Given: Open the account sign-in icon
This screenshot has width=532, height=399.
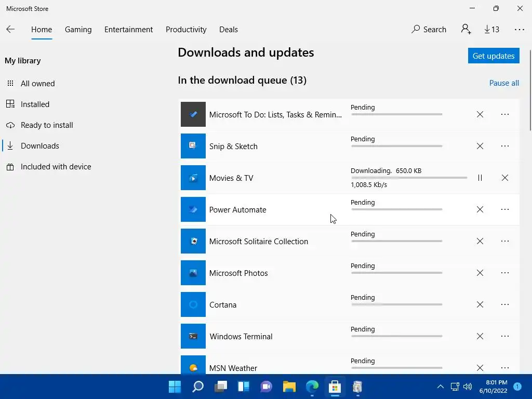Looking at the screenshot, I should pos(466,29).
